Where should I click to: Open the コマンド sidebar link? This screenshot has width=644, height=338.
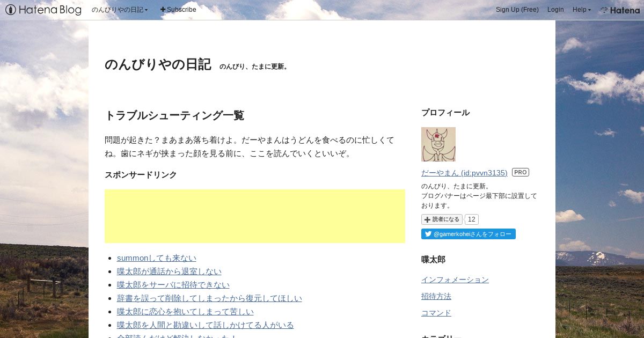pos(436,313)
